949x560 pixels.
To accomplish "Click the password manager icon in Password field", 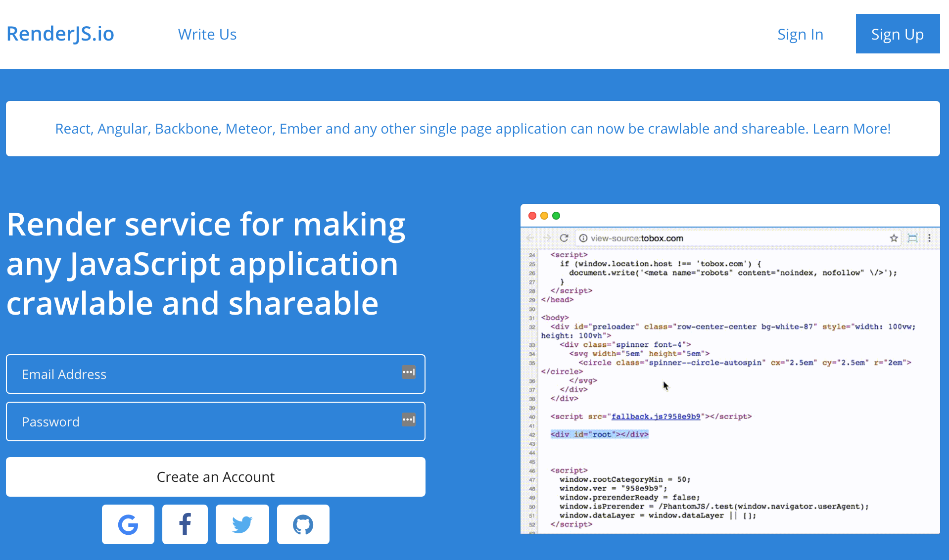I will (x=408, y=420).
